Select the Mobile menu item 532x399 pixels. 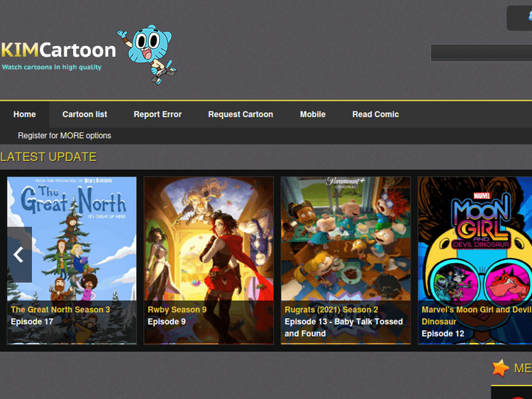tap(313, 114)
